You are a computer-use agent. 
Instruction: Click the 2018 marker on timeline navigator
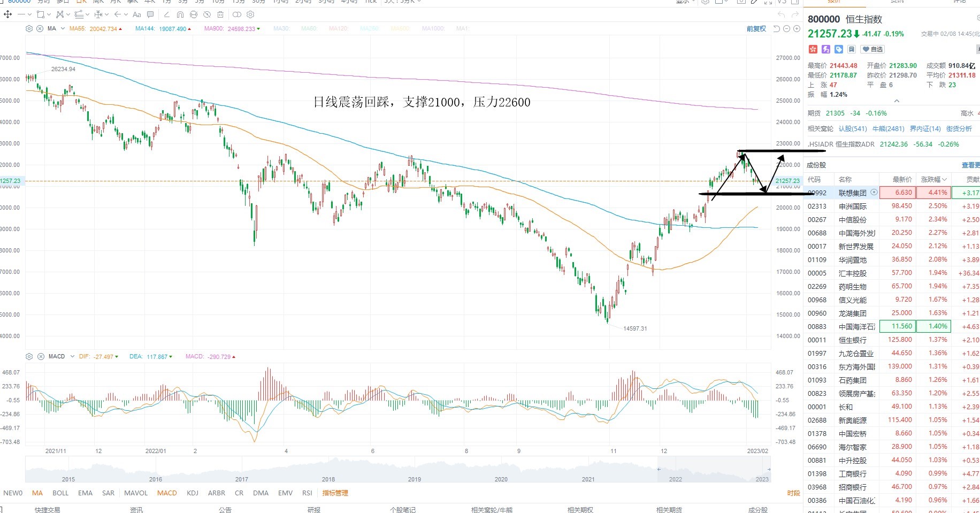click(328, 479)
